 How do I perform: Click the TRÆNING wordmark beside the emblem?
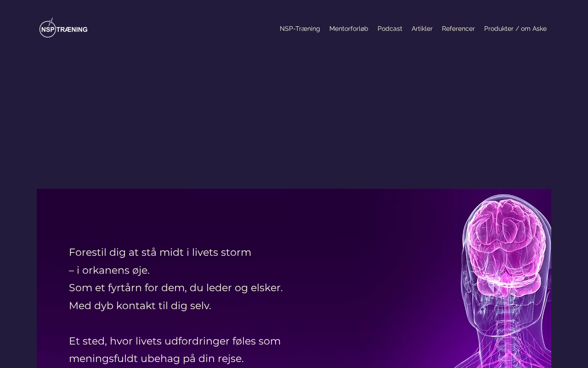[x=72, y=29]
